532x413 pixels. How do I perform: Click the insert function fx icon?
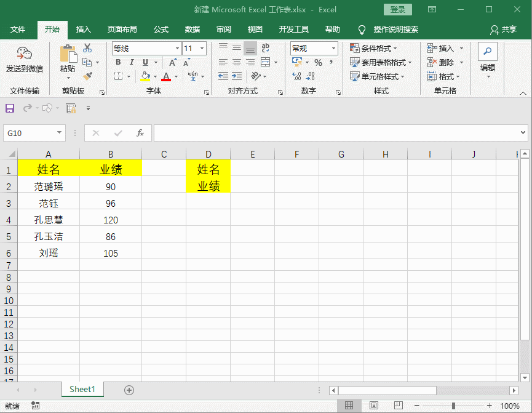tap(140, 133)
